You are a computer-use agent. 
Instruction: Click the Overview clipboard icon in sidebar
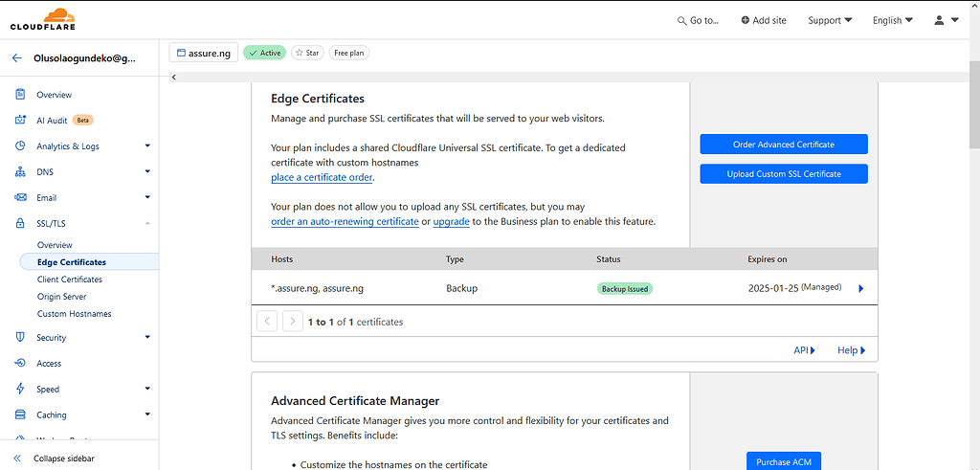20,95
